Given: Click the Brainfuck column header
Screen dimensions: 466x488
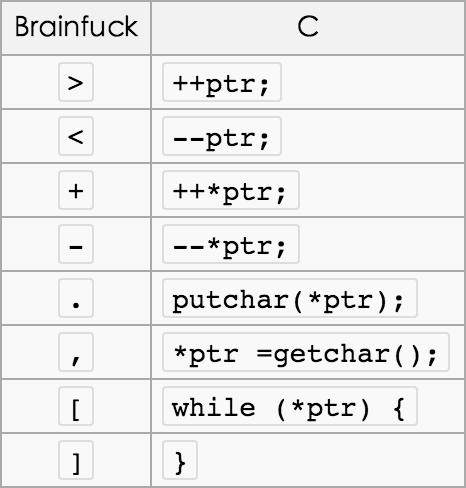Looking at the screenshot, I should tap(76, 27).
